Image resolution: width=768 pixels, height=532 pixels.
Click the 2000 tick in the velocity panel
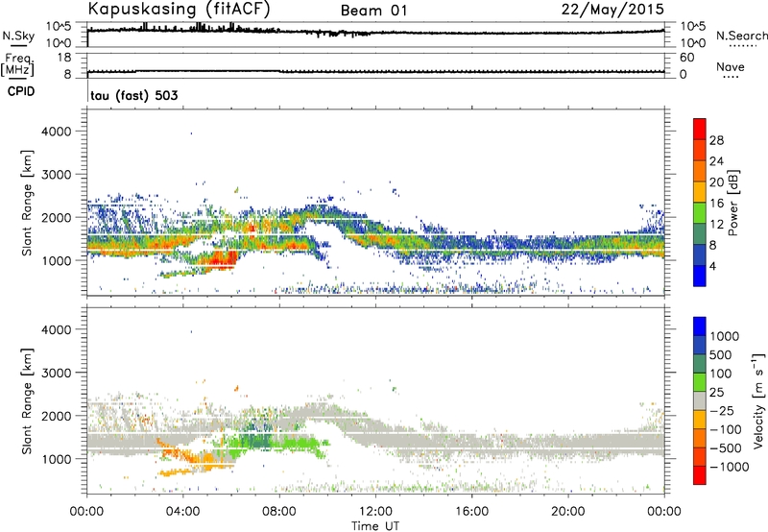click(57, 416)
